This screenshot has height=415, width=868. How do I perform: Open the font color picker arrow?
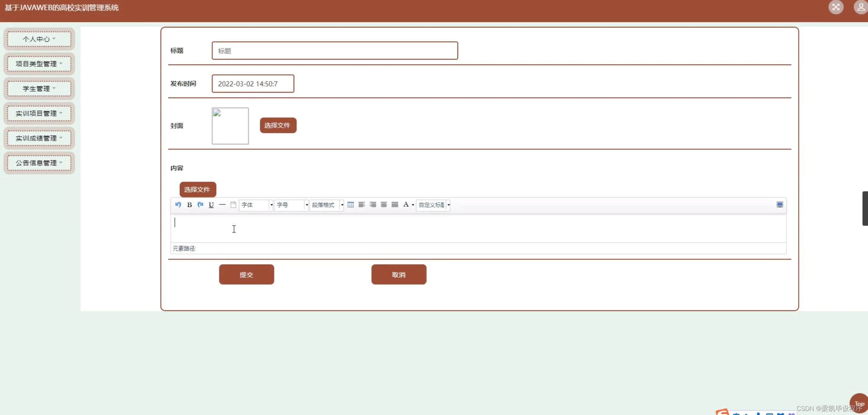pos(413,205)
